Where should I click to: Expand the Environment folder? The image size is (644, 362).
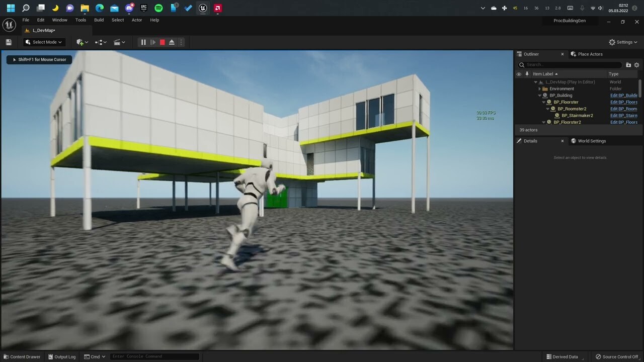coord(539,88)
